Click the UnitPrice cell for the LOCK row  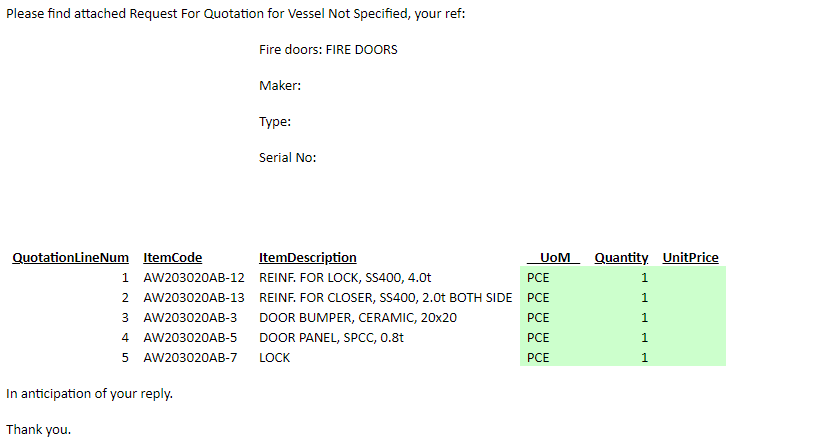690,357
